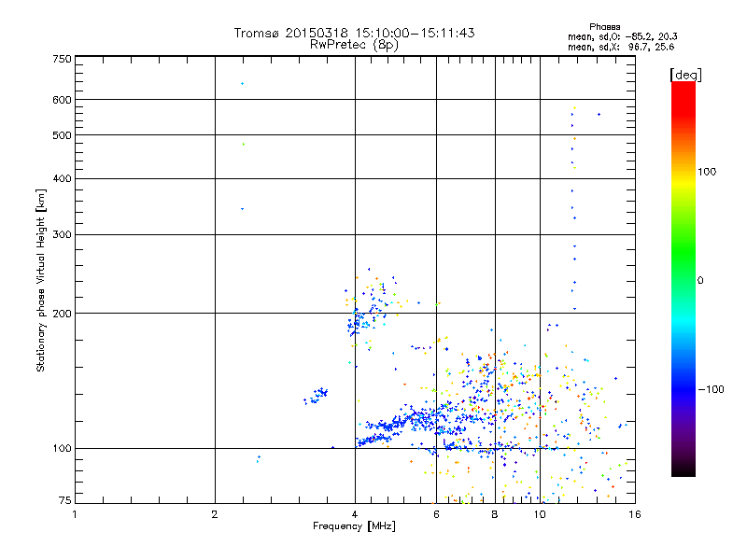This screenshot has width=747, height=560.
Task: Click the y-axis tick label '400'
Action: pyautogui.click(x=62, y=178)
